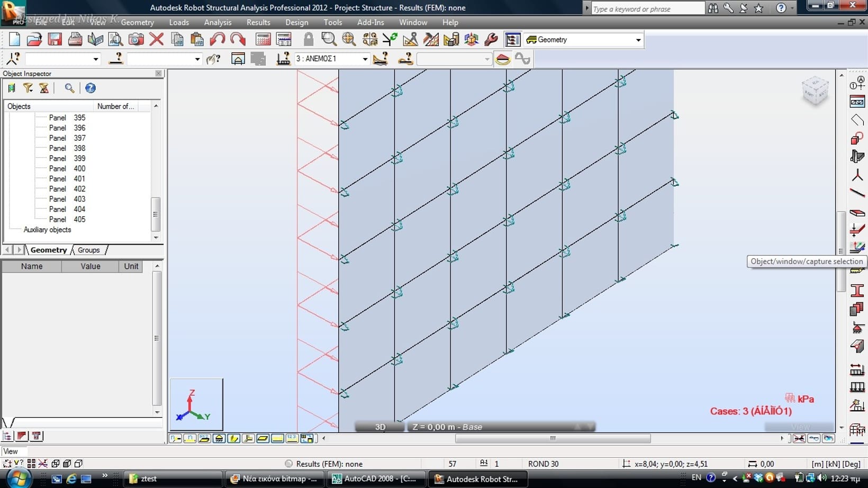Open AutoCAD 2008 from the taskbar
Viewport: 868px width, 488px height.
(x=374, y=478)
